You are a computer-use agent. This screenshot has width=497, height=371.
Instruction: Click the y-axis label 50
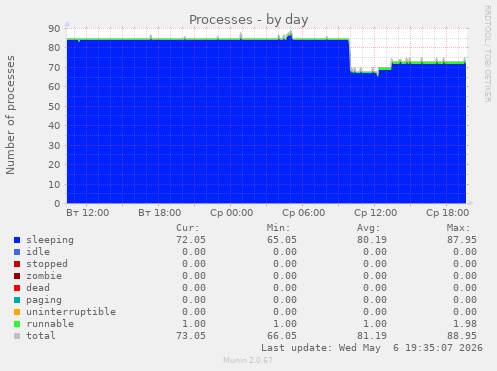coord(54,107)
